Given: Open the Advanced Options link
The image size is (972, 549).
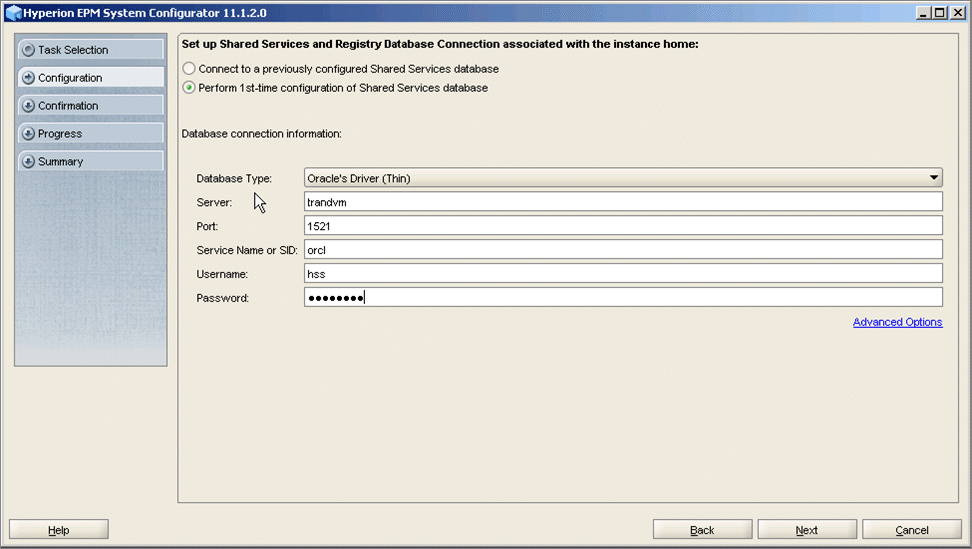Looking at the screenshot, I should pos(897,322).
